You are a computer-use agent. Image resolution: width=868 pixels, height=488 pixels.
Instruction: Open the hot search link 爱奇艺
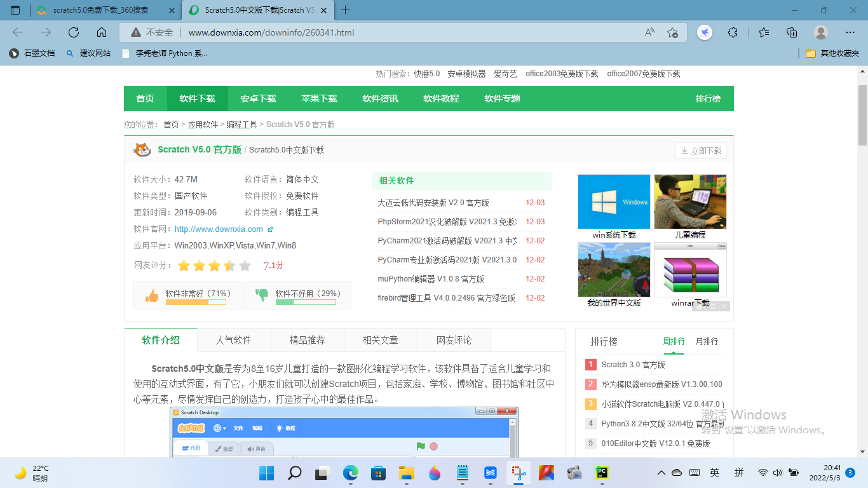506,74
